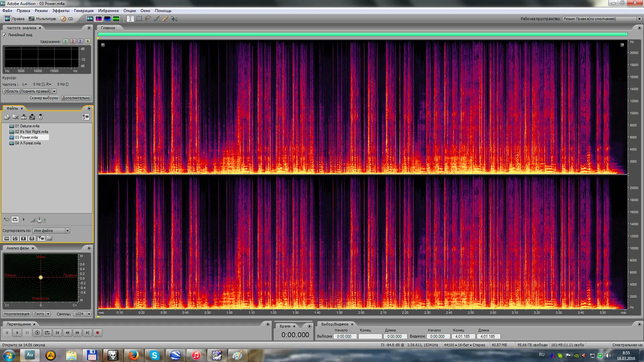Switch to Spectral Frequency display view
The height and width of the screenshot is (362, 644).
tap(99, 19)
